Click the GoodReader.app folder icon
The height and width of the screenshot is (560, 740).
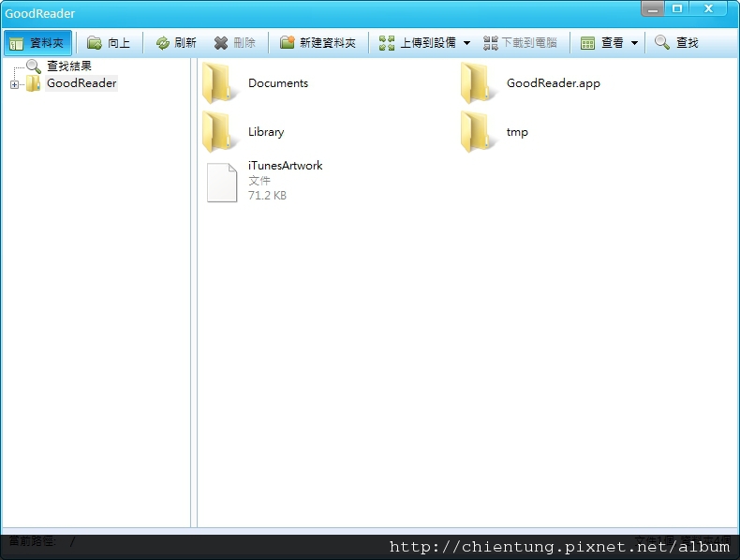tap(477, 83)
